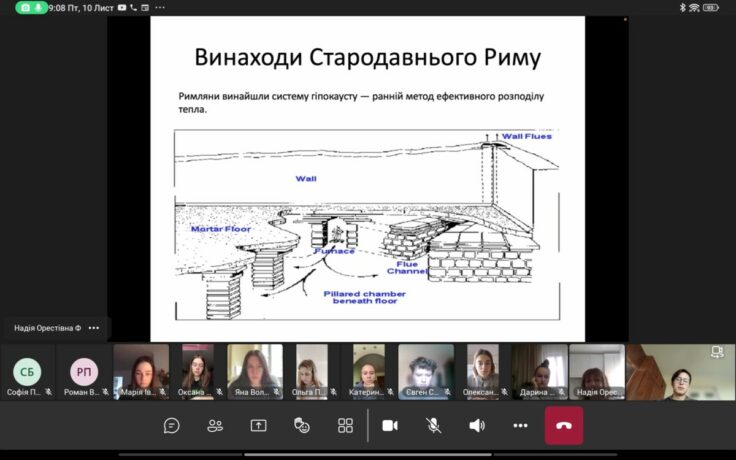Show the participants list

pyautogui.click(x=215, y=425)
